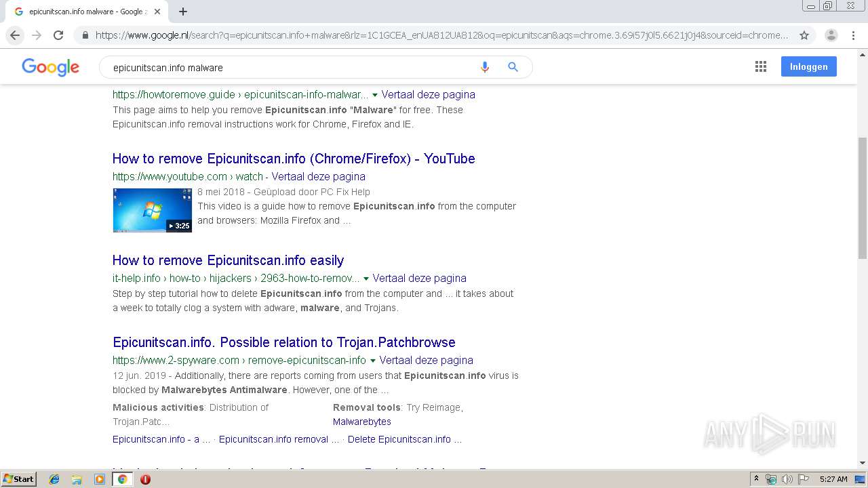View site security via padlock icon
The height and width of the screenshot is (488, 868).
[85, 35]
